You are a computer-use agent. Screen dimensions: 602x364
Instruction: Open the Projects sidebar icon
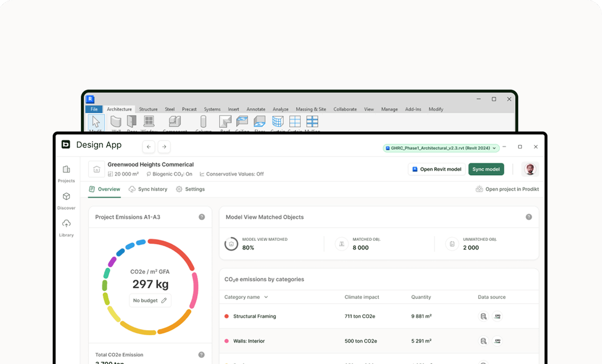[x=66, y=170]
